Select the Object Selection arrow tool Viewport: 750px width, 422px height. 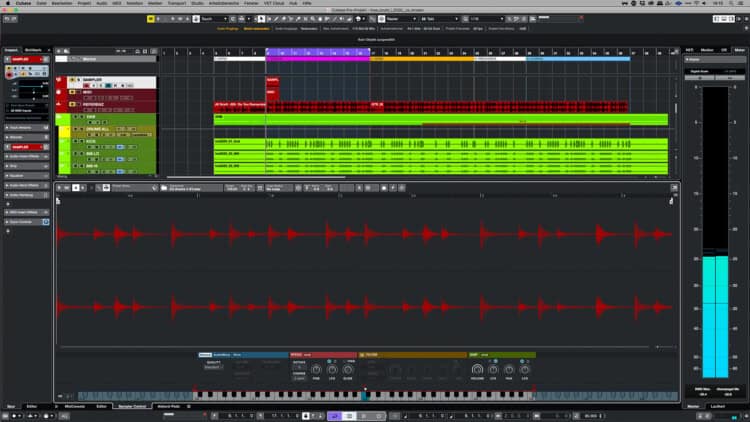261,19
